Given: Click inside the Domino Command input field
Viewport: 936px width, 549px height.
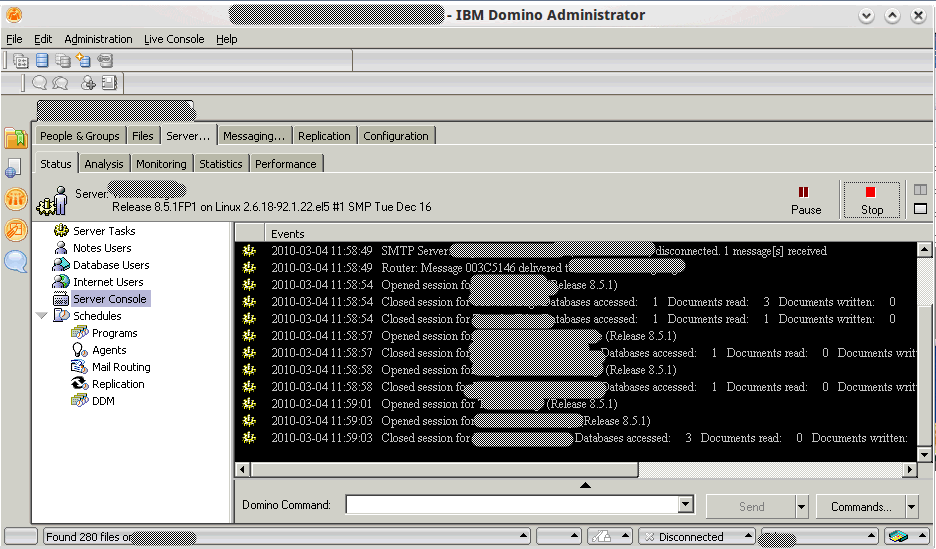Looking at the screenshot, I should pos(513,504).
